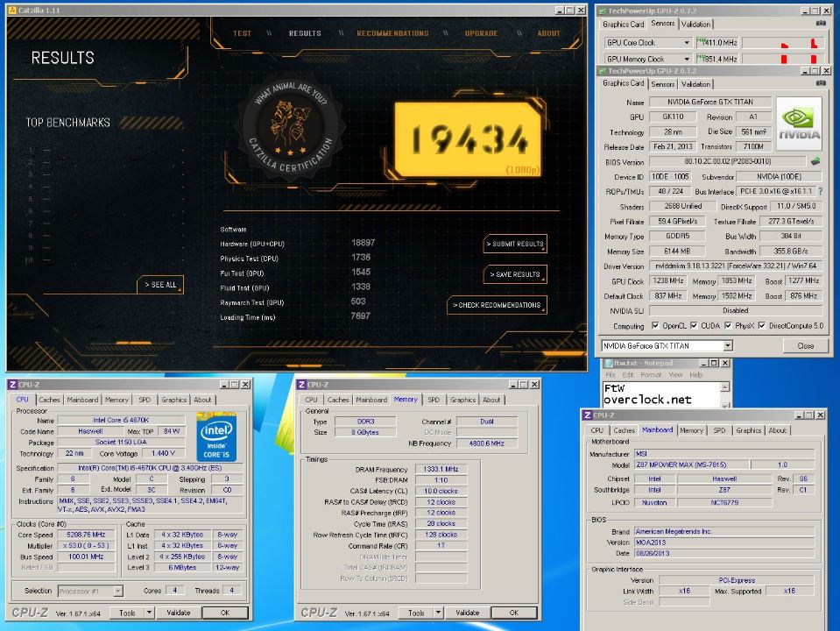840x631 pixels.
Task: Click OK in the CPU-Z Memory window
Action: point(514,613)
